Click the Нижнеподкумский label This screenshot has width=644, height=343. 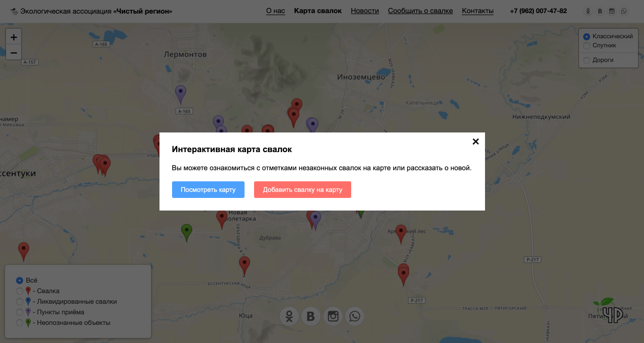click(x=541, y=117)
